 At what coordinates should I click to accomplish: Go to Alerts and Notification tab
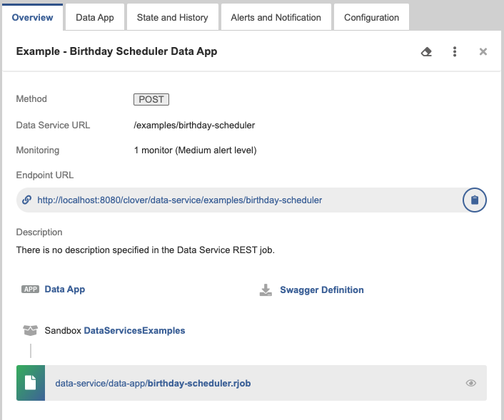coord(276,18)
